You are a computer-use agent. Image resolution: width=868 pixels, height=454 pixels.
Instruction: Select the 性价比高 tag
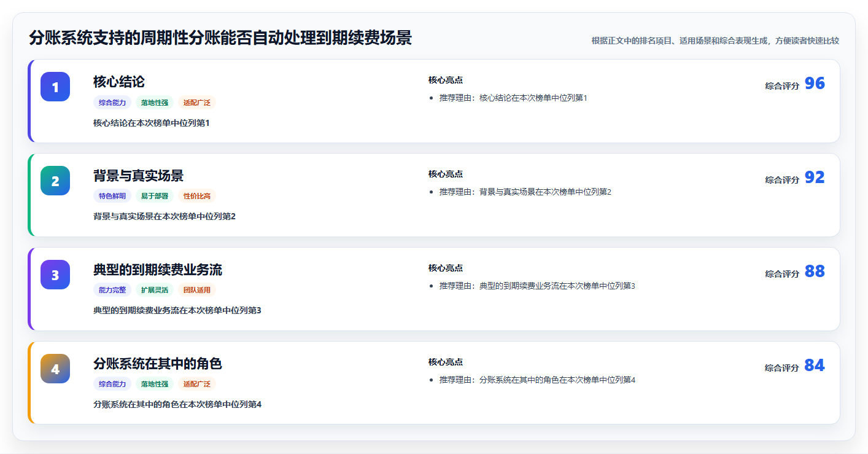(197, 197)
